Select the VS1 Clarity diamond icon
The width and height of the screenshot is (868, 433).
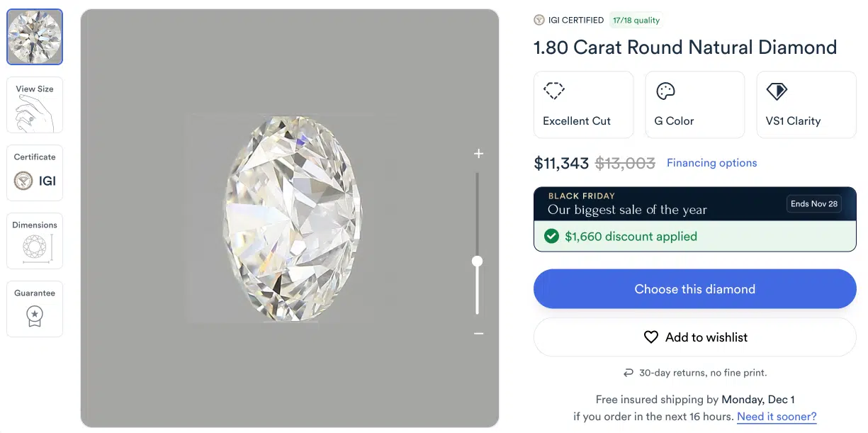pos(776,91)
